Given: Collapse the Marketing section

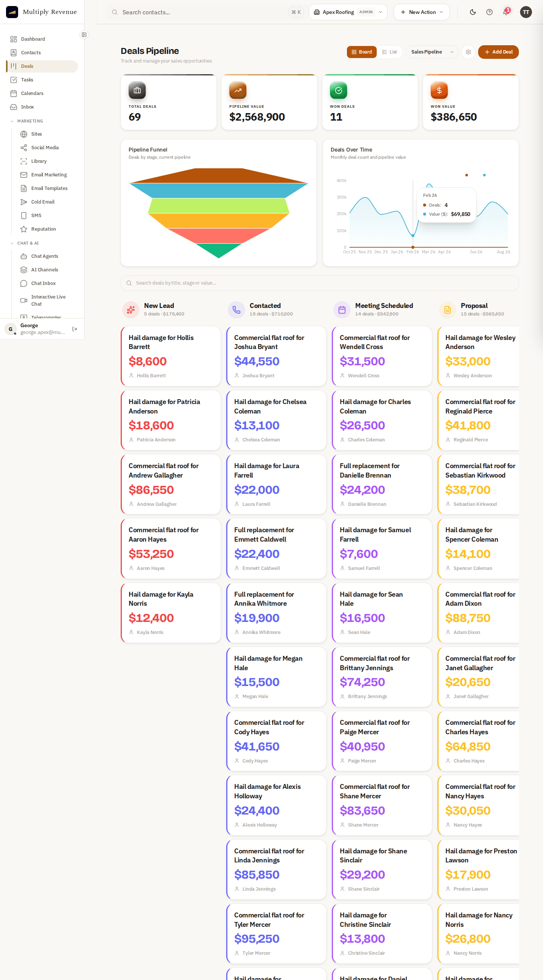Looking at the screenshot, I should pos(27,121).
